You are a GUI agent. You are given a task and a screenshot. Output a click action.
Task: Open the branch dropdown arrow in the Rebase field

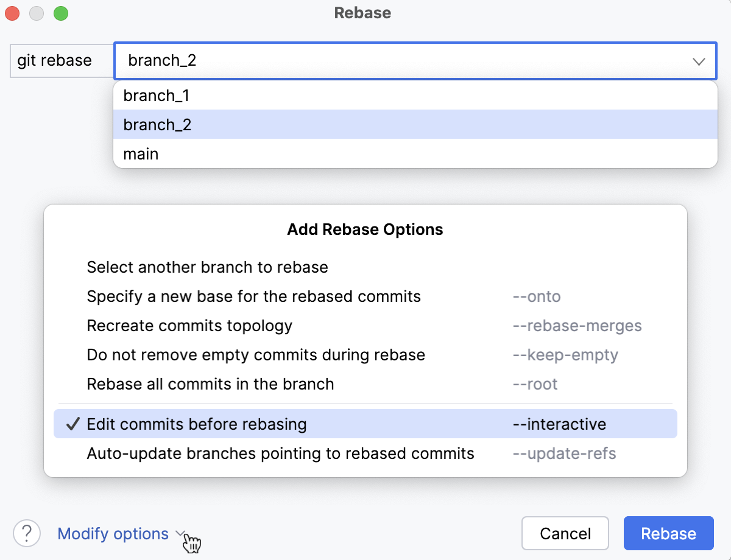(699, 61)
